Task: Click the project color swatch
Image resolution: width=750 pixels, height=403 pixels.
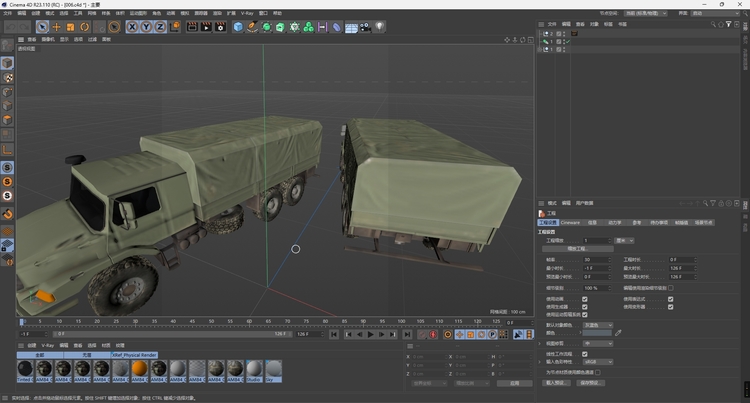Action: tap(597, 333)
